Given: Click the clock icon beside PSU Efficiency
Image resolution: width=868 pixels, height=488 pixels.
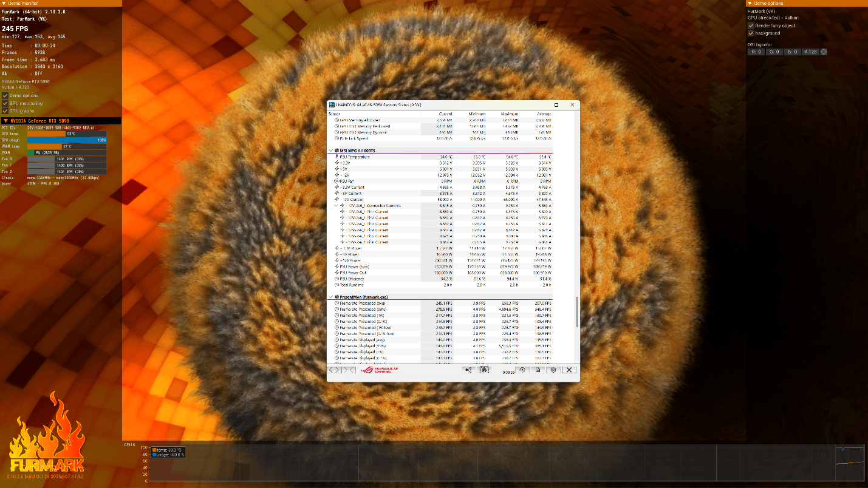Looking at the screenshot, I should pyautogui.click(x=337, y=279).
